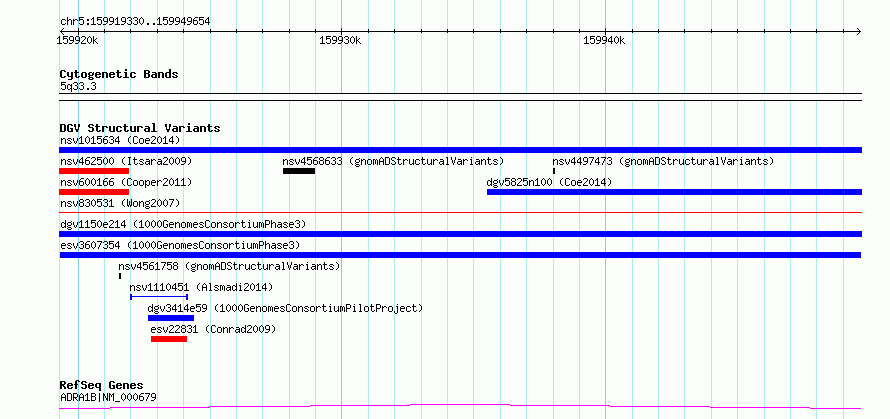Click the dgv3414e59 (1000GenomesConsortiumPilotProject) label
Screen dimensions: 890x419
286,308
